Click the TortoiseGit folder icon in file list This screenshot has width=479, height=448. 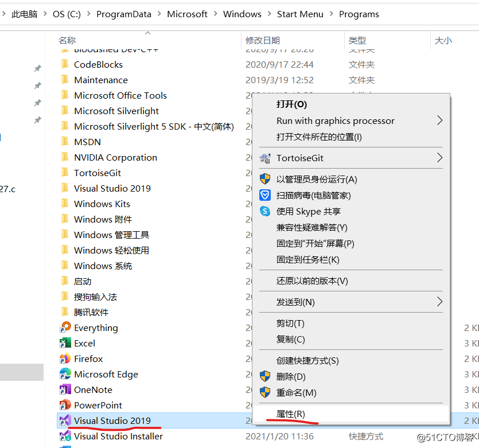coord(65,173)
